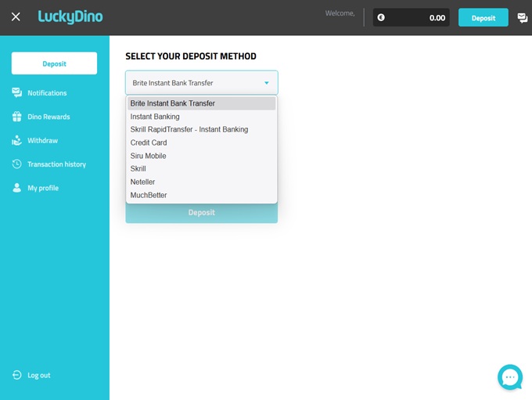This screenshot has height=400, width=532.
Task: Collapse the deposit method dropdown arrow
Action: [266, 83]
